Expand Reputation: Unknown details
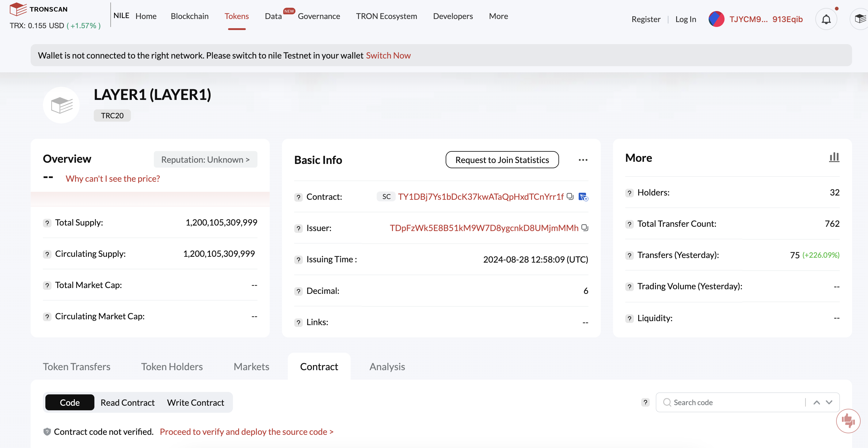868x448 pixels. pyautogui.click(x=205, y=160)
